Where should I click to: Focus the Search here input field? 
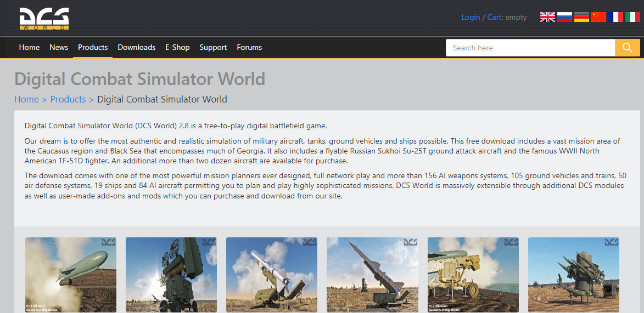(x=530, y=48)
